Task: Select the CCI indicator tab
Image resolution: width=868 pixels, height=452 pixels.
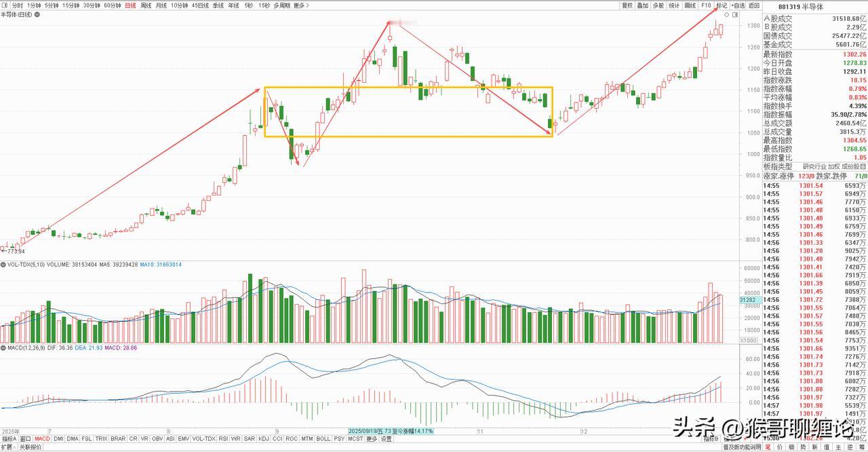Action: coord(277,438)
